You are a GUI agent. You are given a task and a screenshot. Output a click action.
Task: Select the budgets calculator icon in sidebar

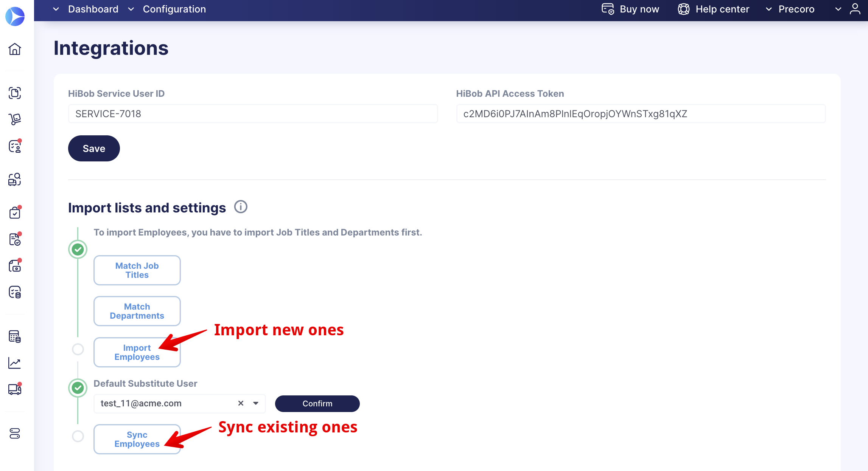(x=15, y=336)
